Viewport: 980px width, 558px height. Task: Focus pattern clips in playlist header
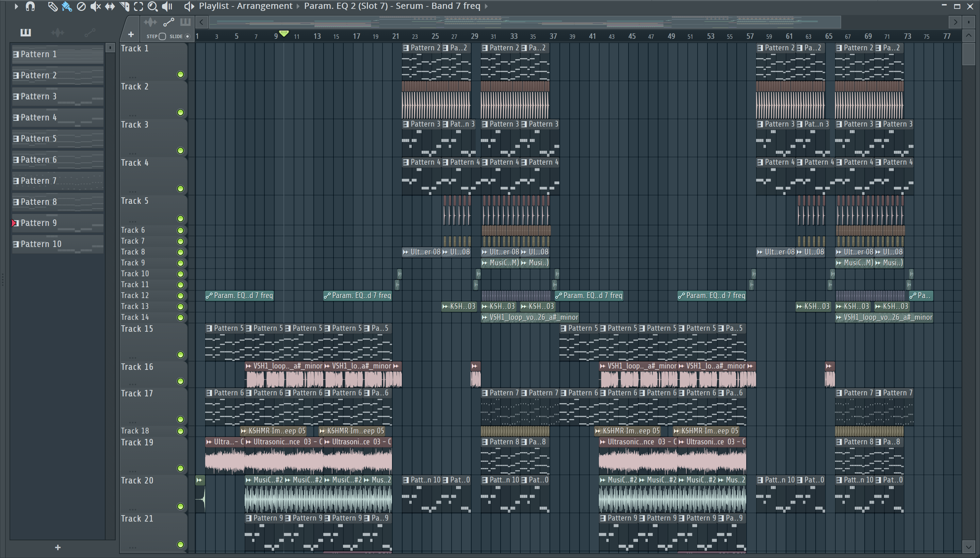[x=185, y=22]
